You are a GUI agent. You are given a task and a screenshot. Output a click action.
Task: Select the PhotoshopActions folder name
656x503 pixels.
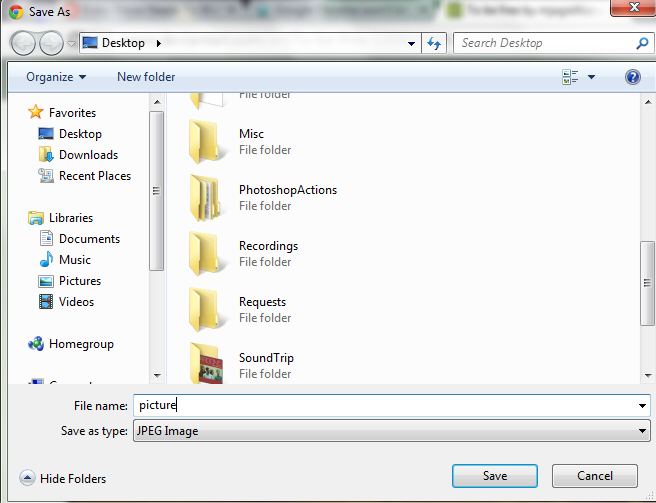288,190
